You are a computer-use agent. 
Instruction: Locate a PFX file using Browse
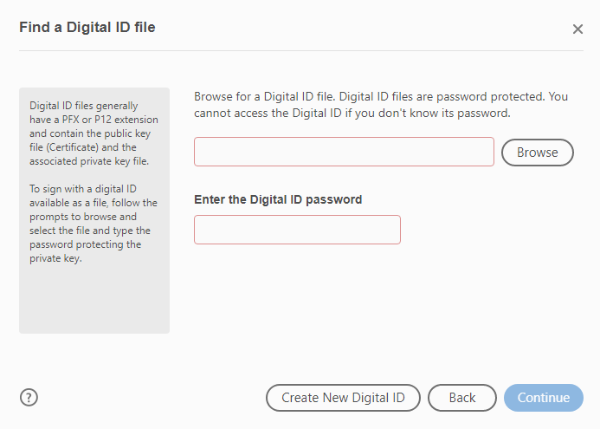537,152
